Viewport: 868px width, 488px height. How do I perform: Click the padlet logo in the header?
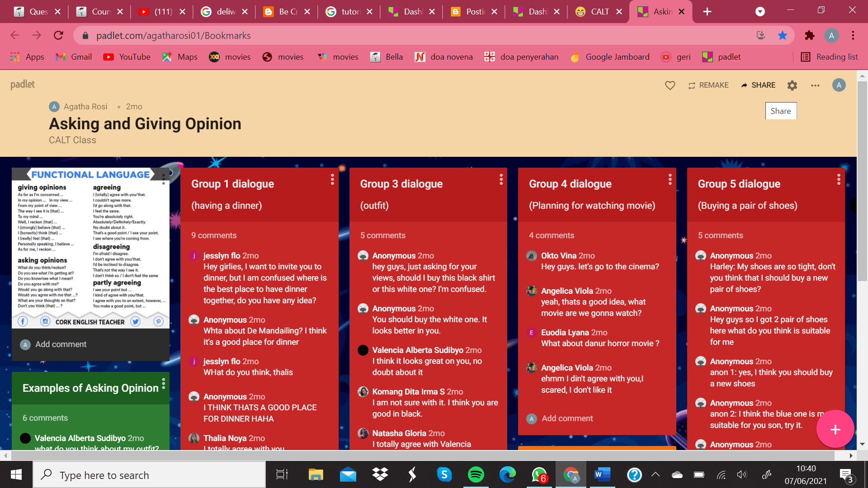click(x=22, y=84)
